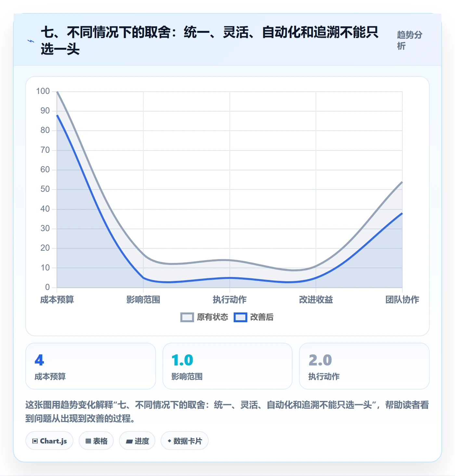Open the 成本预算 data card showing 4
This screenshot has height=476, width=455.
click(x=91, y=366)
